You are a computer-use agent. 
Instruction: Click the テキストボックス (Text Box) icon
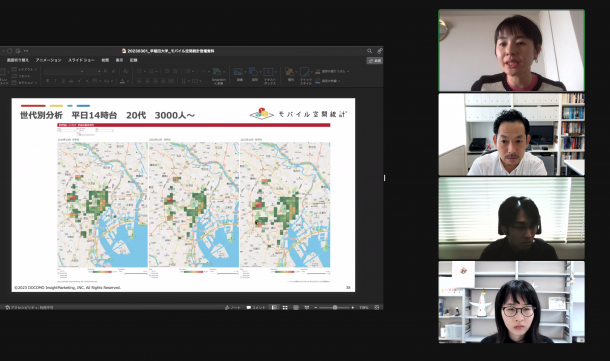click(x=269, y=75)
